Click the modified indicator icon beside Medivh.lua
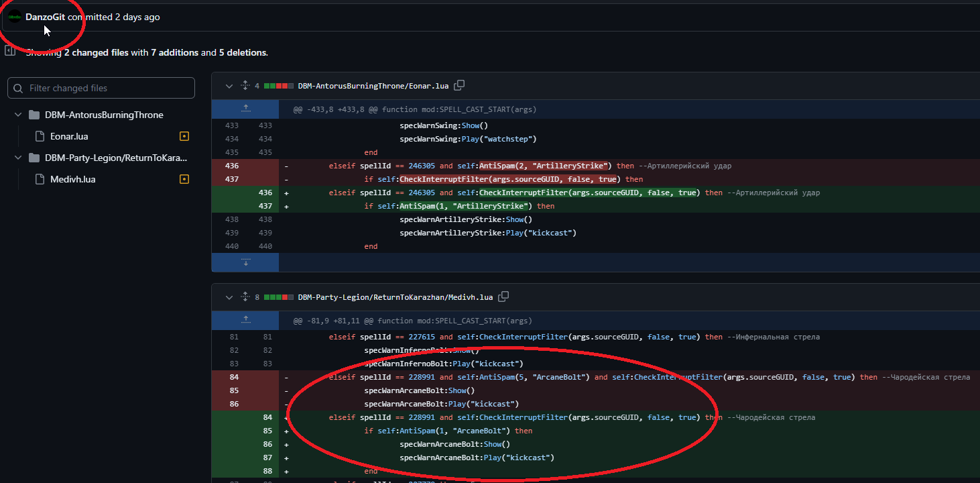 [x=184, y=179]
